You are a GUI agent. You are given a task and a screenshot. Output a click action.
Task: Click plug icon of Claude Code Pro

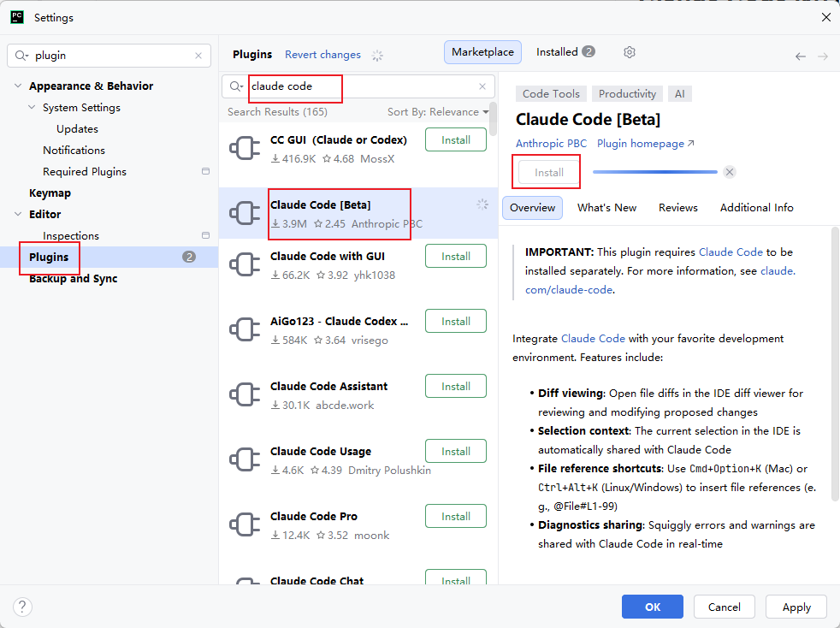pos(245,524)
